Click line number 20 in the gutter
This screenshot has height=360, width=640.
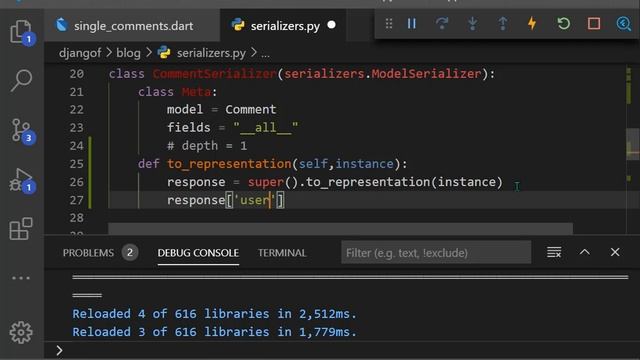[x=76, y=74]
